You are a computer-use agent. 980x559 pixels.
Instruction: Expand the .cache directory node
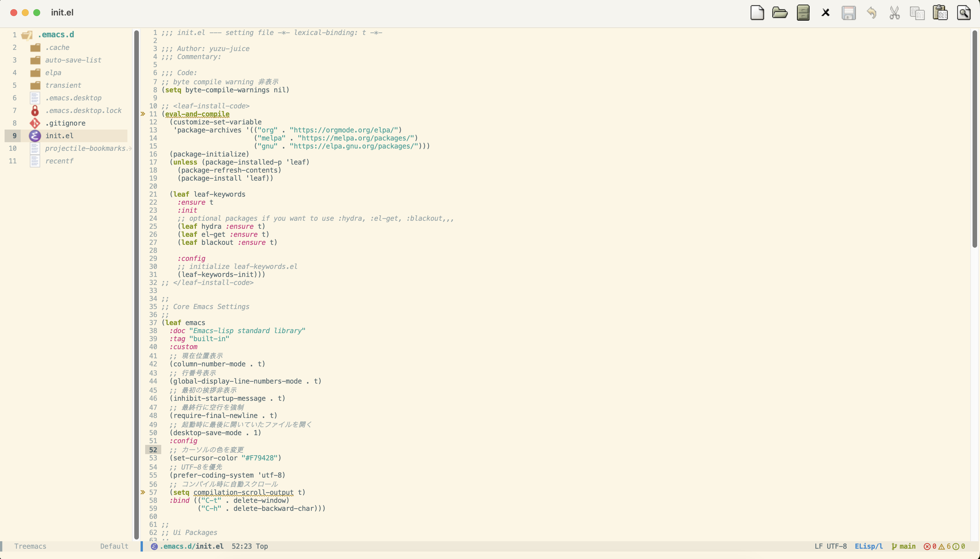(x=57, y=48)
